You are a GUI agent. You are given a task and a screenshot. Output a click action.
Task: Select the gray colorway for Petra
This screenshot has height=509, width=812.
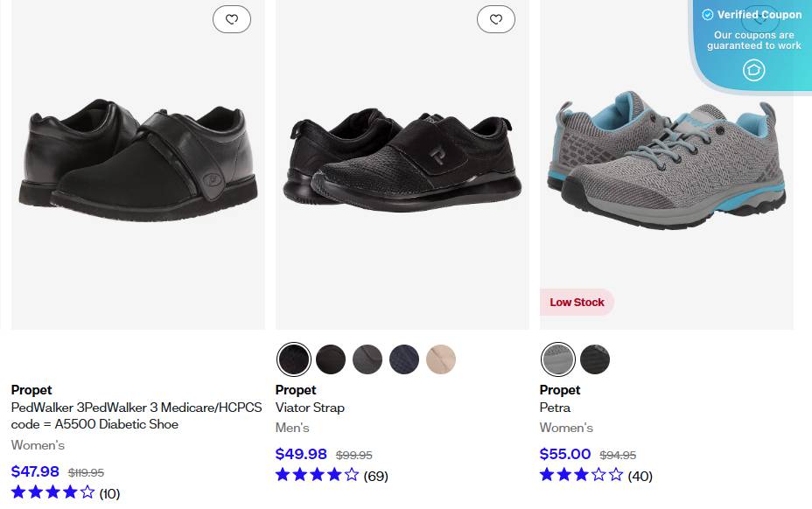click(x=557, y=359)
